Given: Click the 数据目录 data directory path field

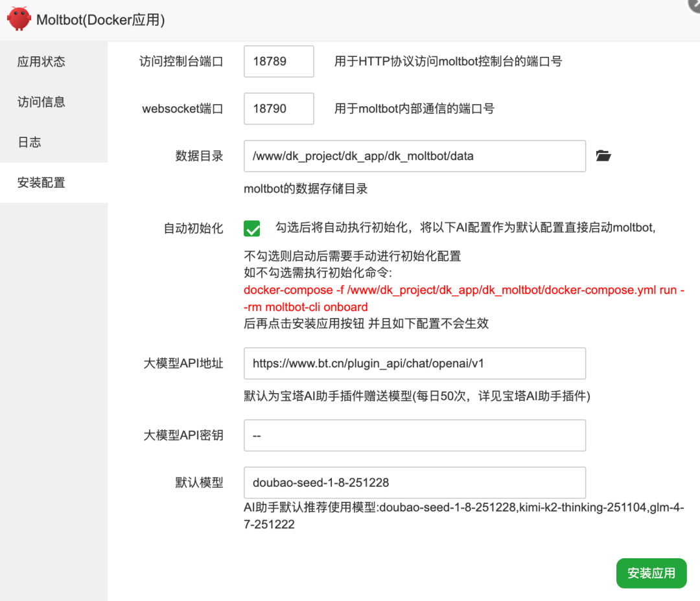Looking at the screenshot, I should pyautogui.click(x=414, y=156).
